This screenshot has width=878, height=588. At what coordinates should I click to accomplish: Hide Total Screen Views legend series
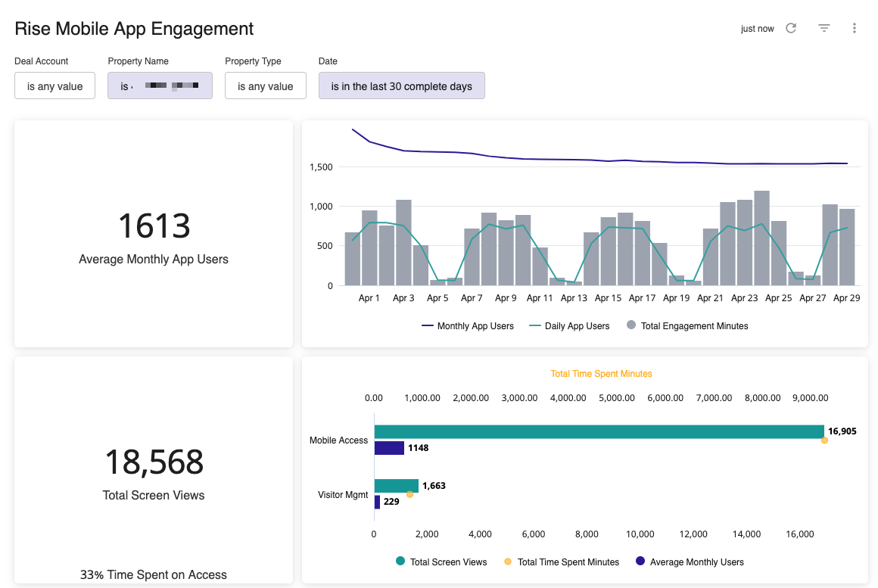(441, 562)
